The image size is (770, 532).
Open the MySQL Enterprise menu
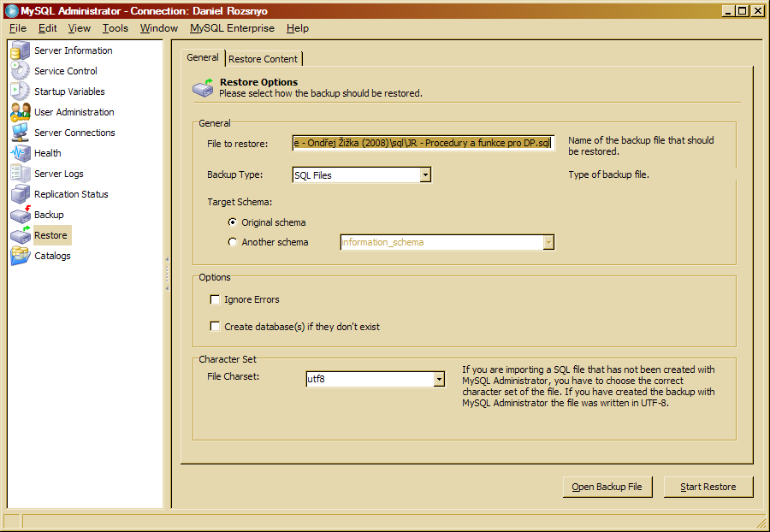click(x=232, y=28)
